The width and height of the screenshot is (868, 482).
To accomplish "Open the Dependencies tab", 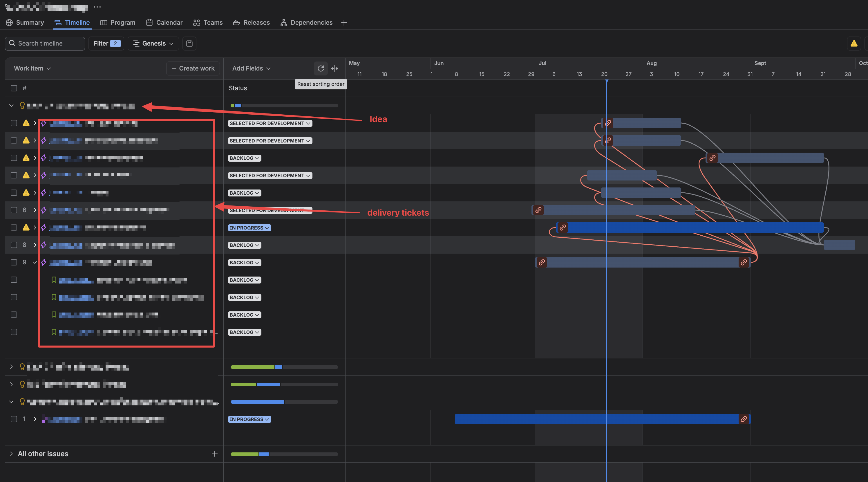I will (306, 23).
